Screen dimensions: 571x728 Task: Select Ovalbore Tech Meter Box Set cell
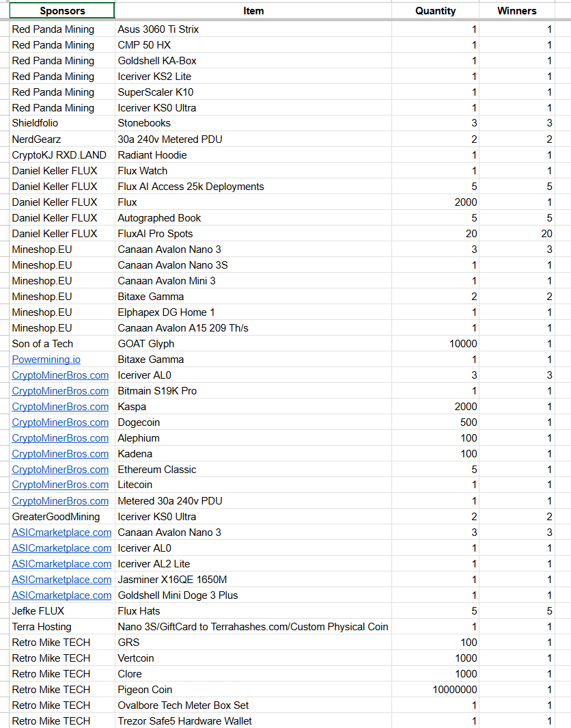tap(253, 705)
